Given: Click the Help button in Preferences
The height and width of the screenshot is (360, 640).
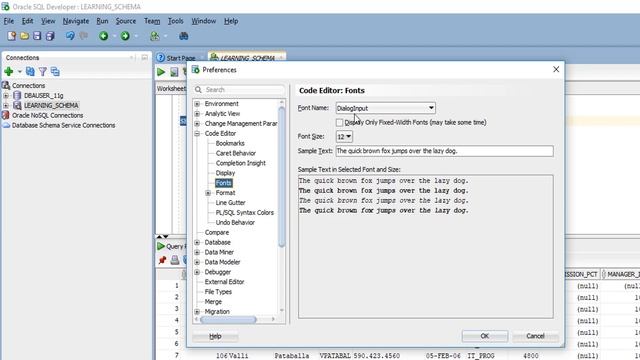Looking at the screenshot, I should coord(215,336).
